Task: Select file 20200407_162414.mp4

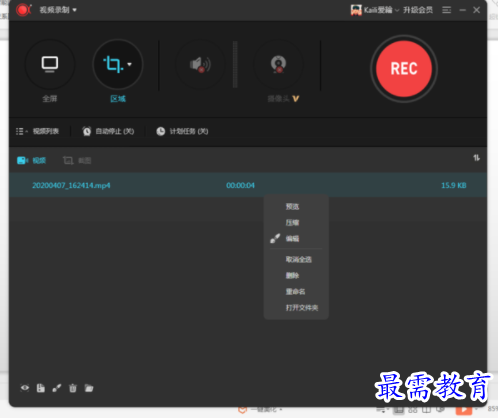Action: point(71,185)
